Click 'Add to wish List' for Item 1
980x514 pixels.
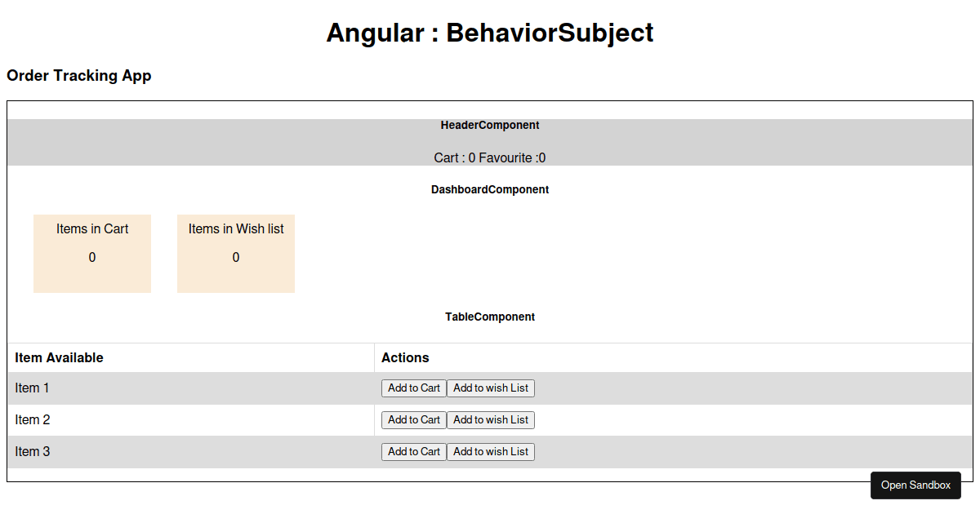[x=491, y=388]
